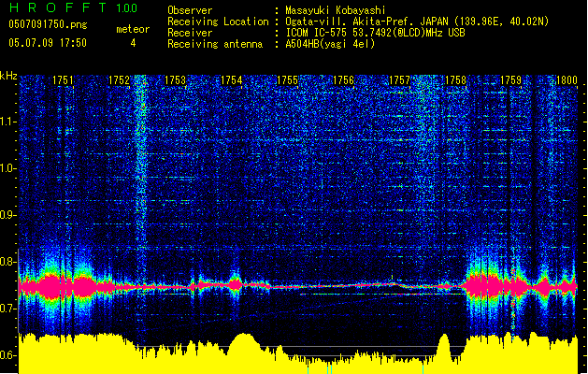Viewport: 588px width, 374px height.
Task: Click the meteor label
Action: point(133,29)
